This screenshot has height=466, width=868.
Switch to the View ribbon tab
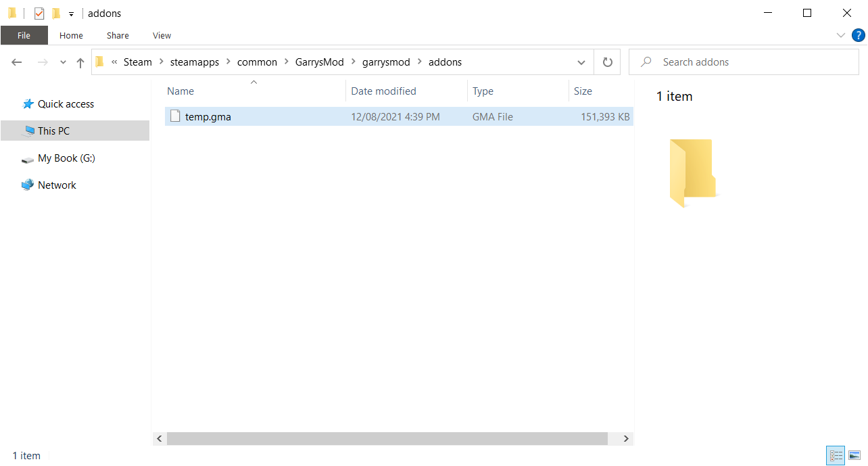[x=162, y=35]
